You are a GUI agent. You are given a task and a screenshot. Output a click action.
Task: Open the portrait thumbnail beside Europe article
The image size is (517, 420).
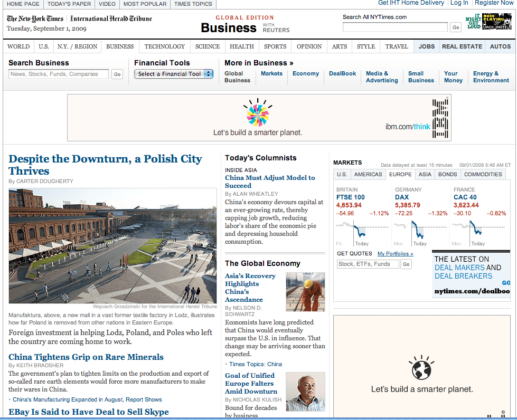point(305,392)
